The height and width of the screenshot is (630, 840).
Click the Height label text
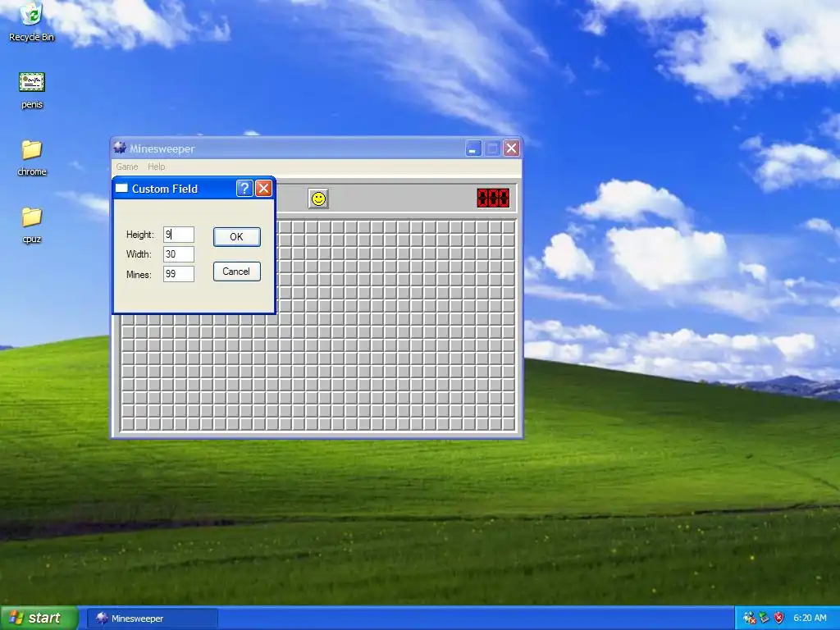(x=139, y=235)
